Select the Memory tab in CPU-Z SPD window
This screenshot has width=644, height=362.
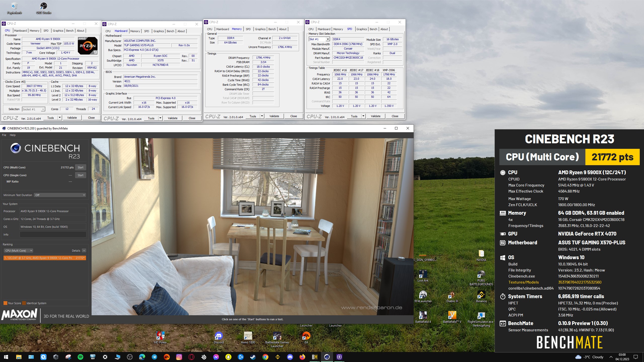(338, 29)
